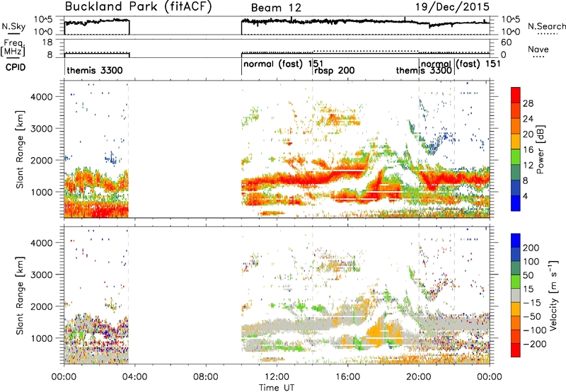The image size is (566, 392).
Task: Click the 'Time UT' axis label
Action: [x=277, y=388]
